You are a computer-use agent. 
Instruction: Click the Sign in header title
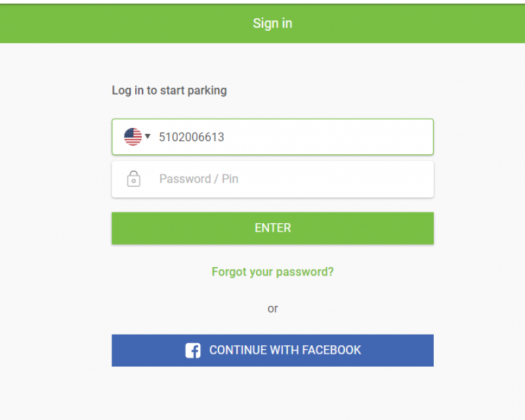click(272, 24)
